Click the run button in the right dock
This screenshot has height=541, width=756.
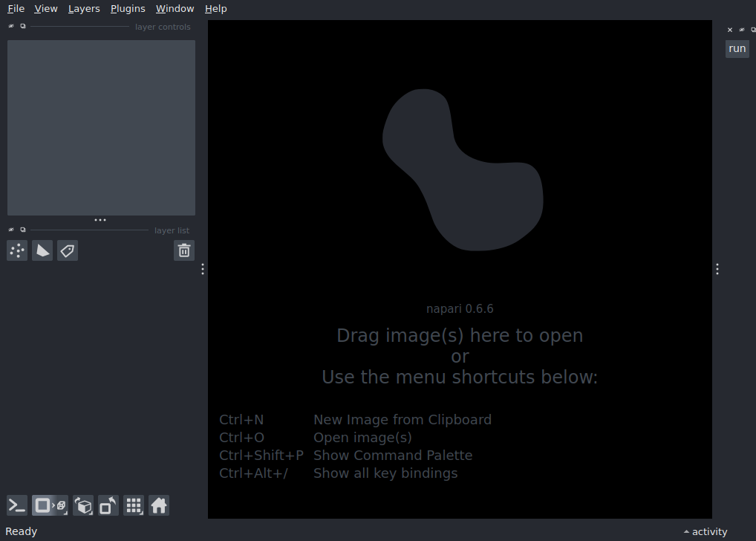click(x=737, y=48)
